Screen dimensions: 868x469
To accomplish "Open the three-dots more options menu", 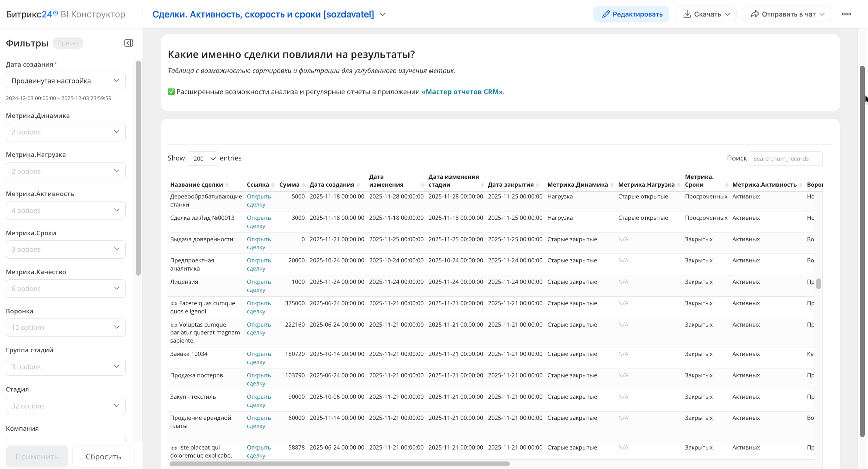I will 846,14.
